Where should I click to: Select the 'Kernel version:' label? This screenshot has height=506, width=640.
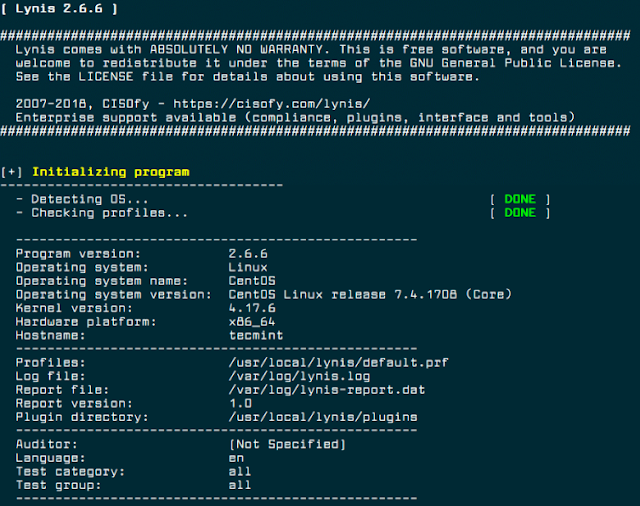pos(74,308)
